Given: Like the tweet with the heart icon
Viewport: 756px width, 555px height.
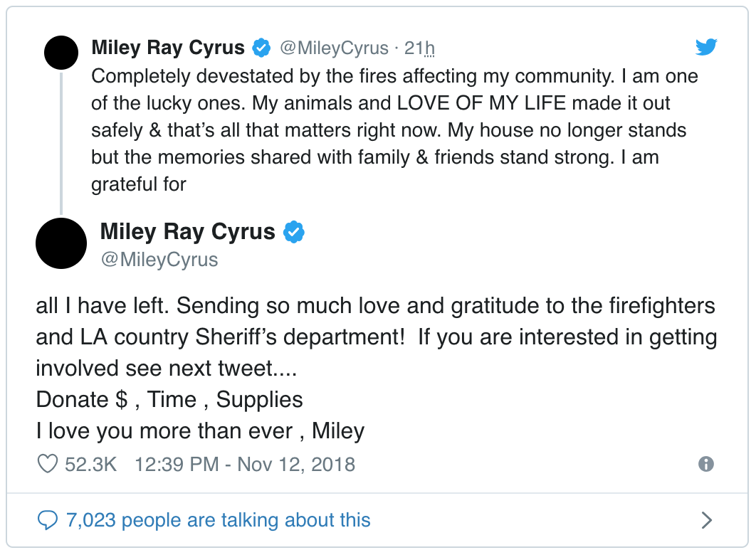Looking at the screenshot, I should 48,464.
